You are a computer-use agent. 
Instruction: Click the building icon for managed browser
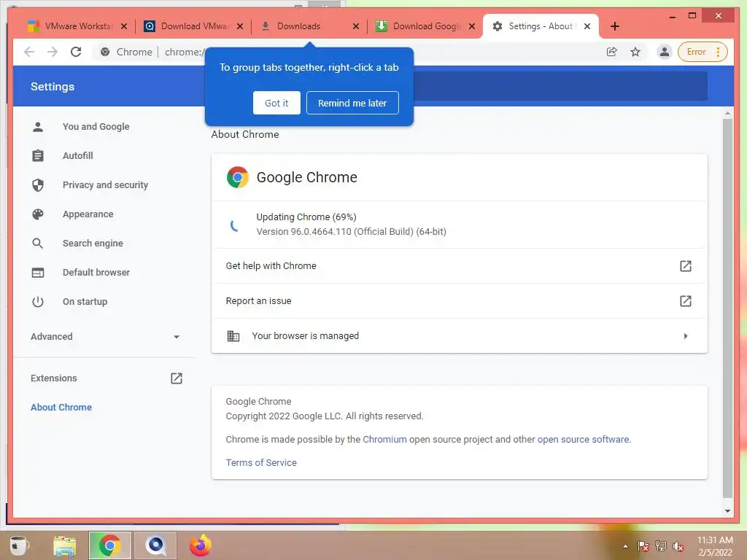coord(233,335)
